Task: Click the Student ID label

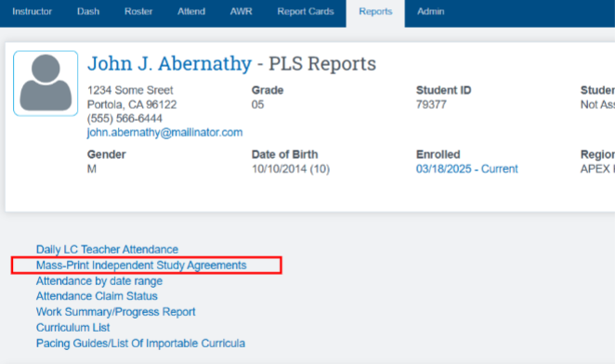Action: (444, 90)
